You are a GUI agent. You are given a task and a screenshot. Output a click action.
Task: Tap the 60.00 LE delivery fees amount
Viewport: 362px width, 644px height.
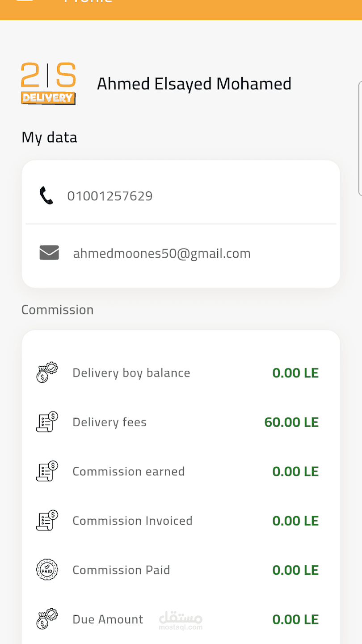pyautogui.click(x=291, y=422)
